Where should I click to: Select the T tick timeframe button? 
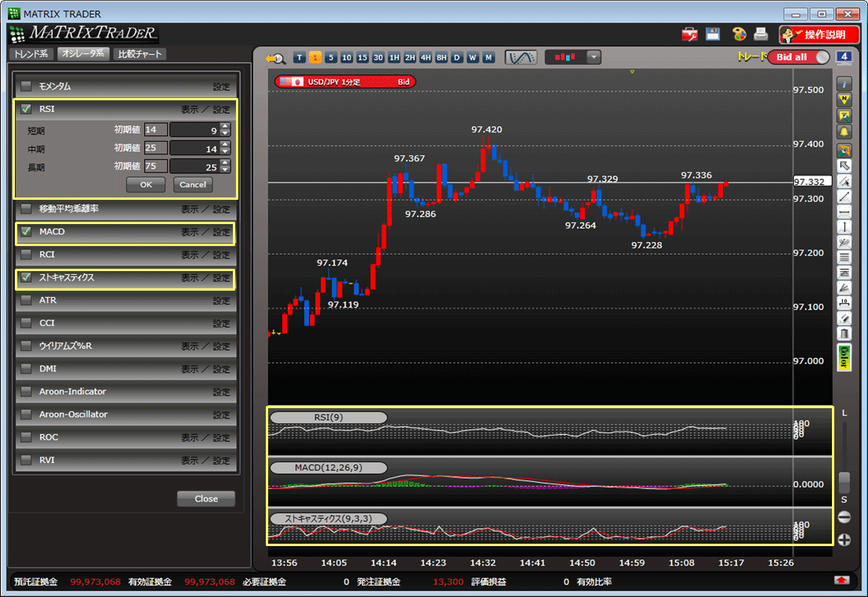click(x=300, y=57)
